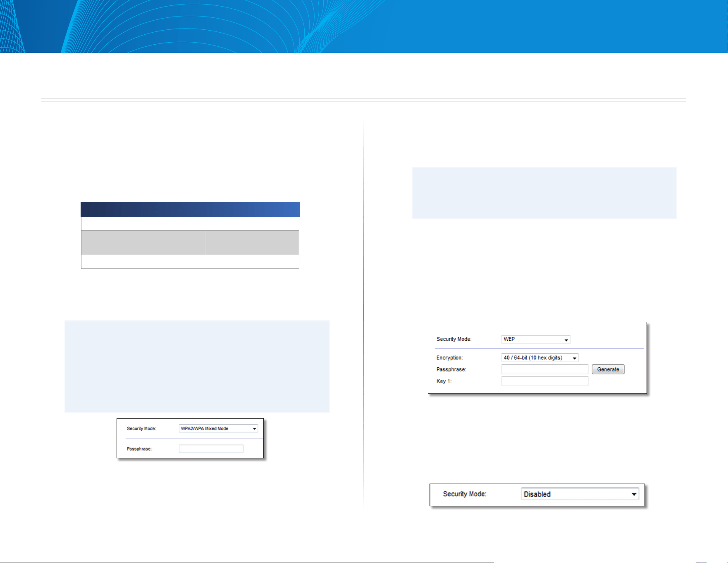Screen dimensions: 728x563
Task: Open the WEP Security Mode dropdown
Action: pos(536,339)
